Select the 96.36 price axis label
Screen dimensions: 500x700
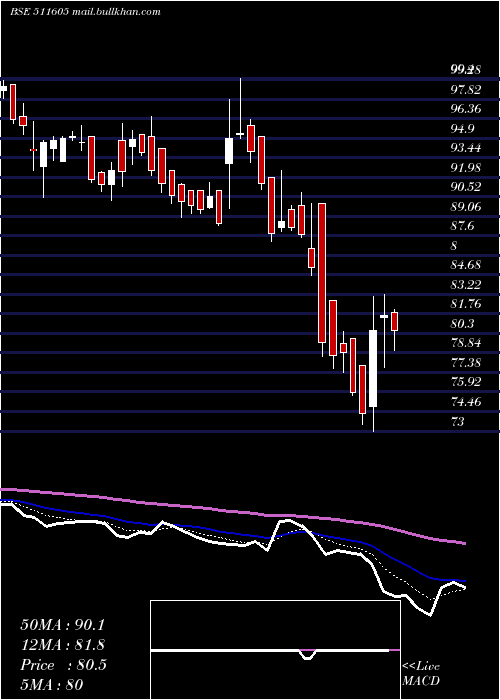[466, 109]
